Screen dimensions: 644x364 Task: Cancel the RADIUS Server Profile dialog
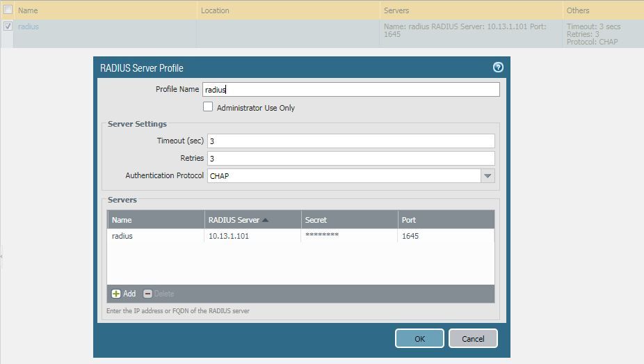[473, 338]
